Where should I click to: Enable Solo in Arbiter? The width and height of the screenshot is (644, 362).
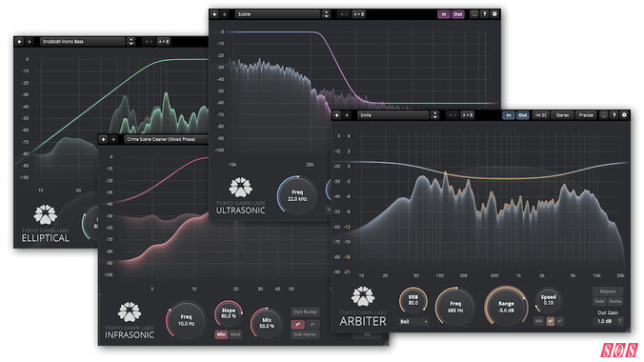pos(599,301)
